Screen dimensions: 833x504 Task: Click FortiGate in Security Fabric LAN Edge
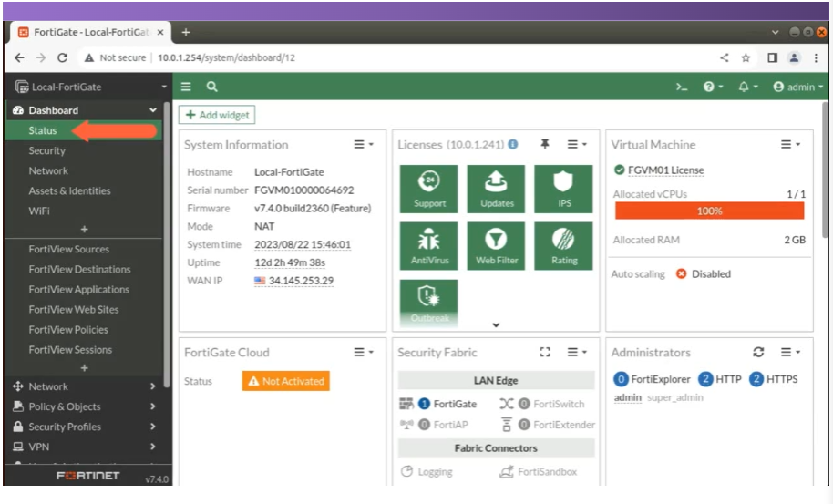(x=455, y=404)
